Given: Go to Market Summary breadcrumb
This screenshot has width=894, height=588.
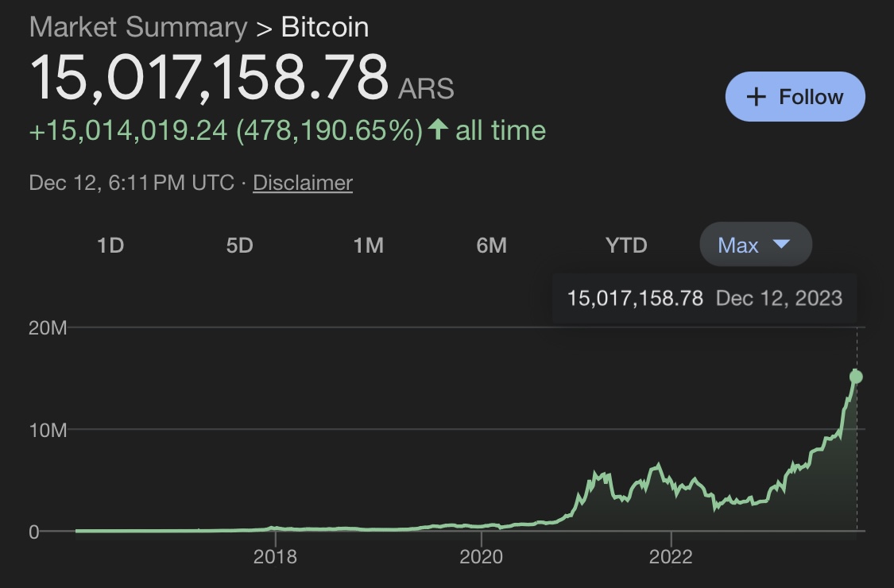Looking at the screenshot, I should click(x=138, y=27).
